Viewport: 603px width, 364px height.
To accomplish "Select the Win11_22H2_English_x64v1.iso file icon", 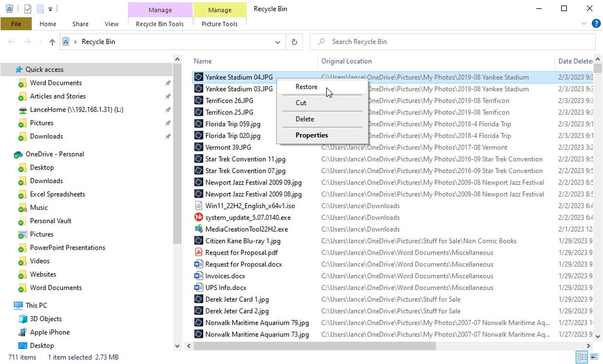I will (x=199, y=206).
